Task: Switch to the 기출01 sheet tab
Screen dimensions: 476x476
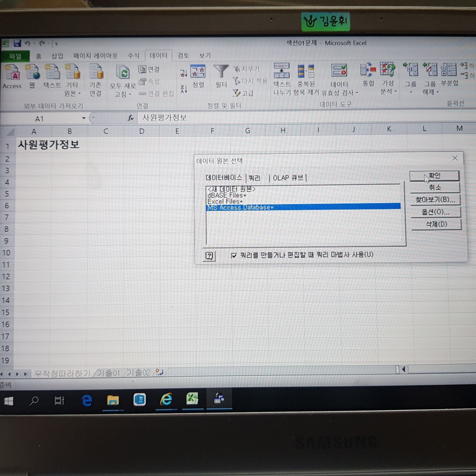Action: point(108,373)
